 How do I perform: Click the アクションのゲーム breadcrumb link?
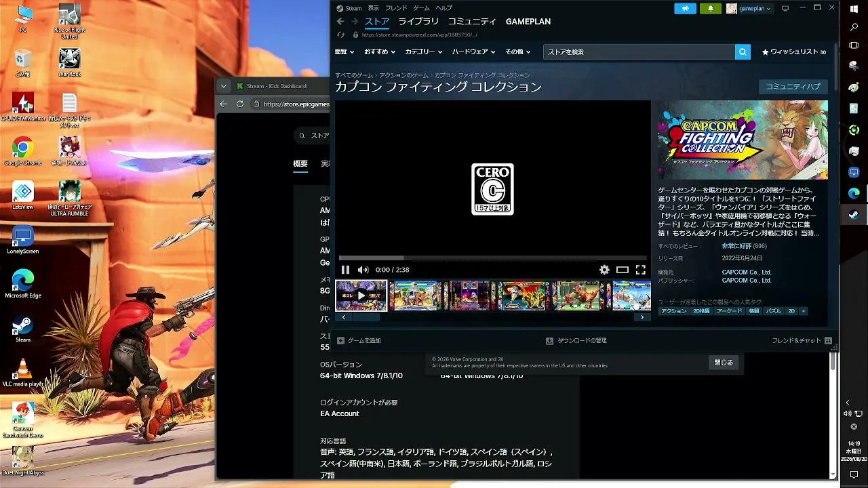point(403,75)
